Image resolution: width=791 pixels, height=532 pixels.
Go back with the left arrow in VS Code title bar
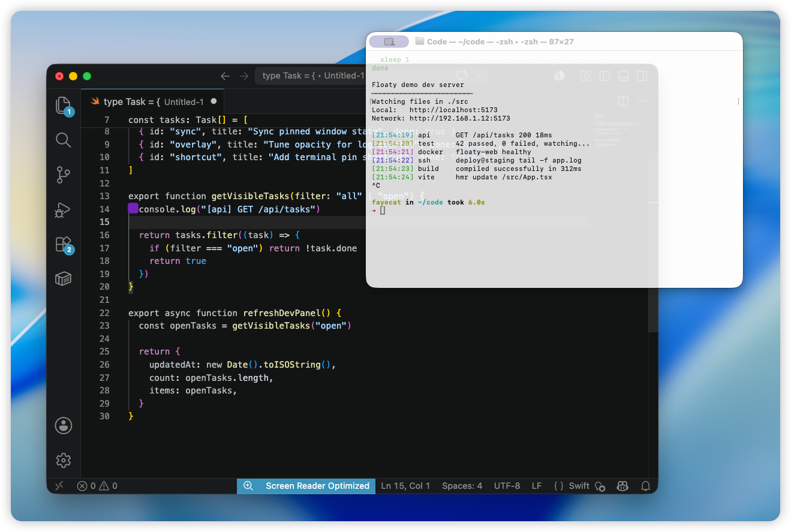coord(225,76)
